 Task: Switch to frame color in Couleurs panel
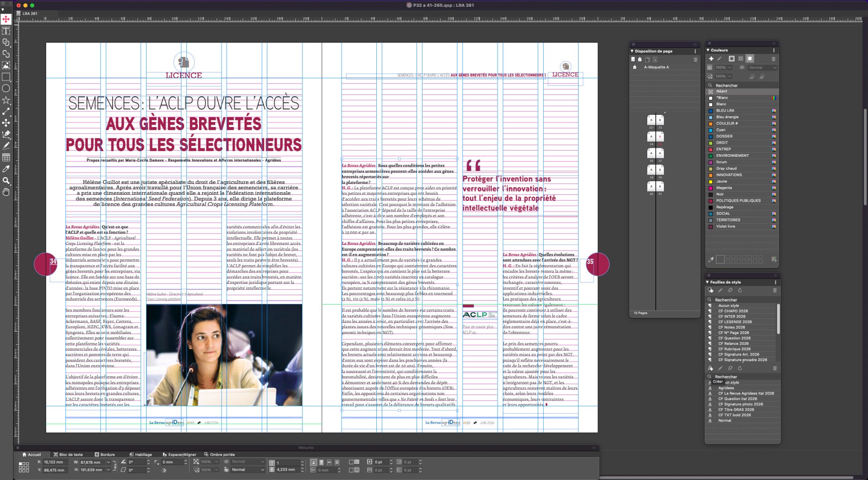pyautogui.click(x=731, y=59)
